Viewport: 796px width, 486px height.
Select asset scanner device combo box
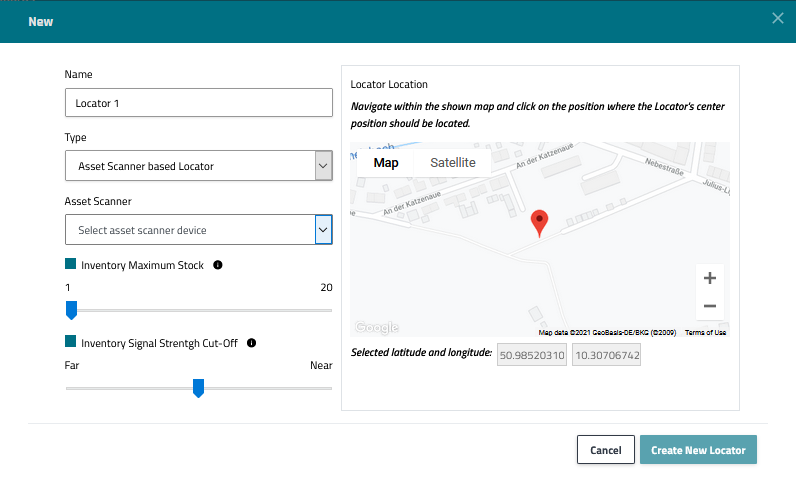click(x=190, y=230)
